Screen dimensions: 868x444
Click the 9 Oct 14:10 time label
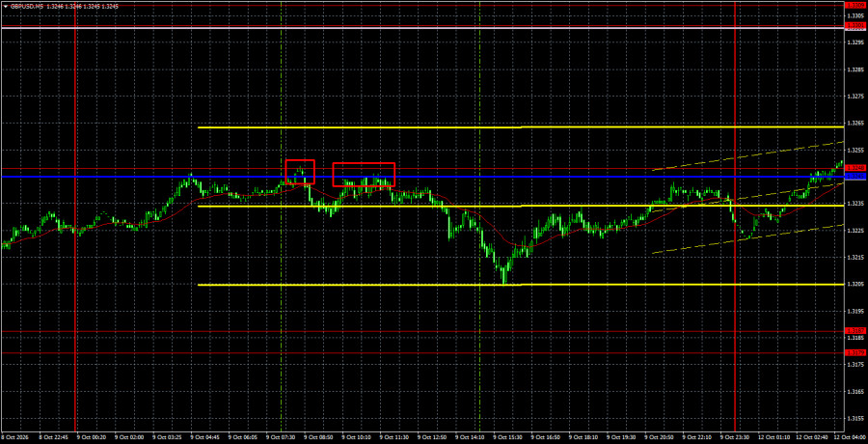coord(470,437)
